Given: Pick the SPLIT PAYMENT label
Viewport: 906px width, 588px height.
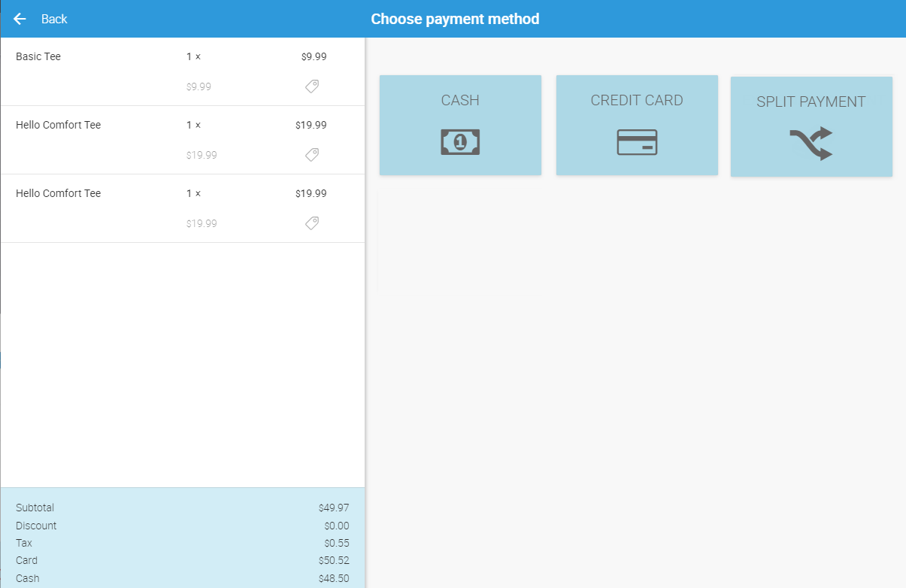Looking at the screenshot, I should [x=811, y=102].
